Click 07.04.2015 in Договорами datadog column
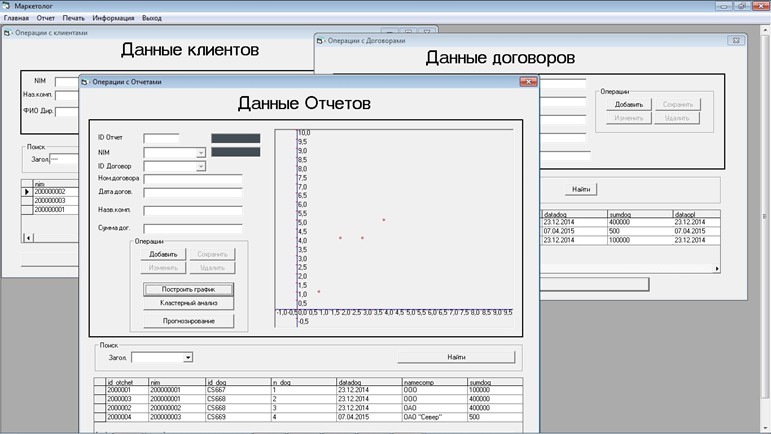Viewport: 771px width, 434px height. click(x=574, y=231)
